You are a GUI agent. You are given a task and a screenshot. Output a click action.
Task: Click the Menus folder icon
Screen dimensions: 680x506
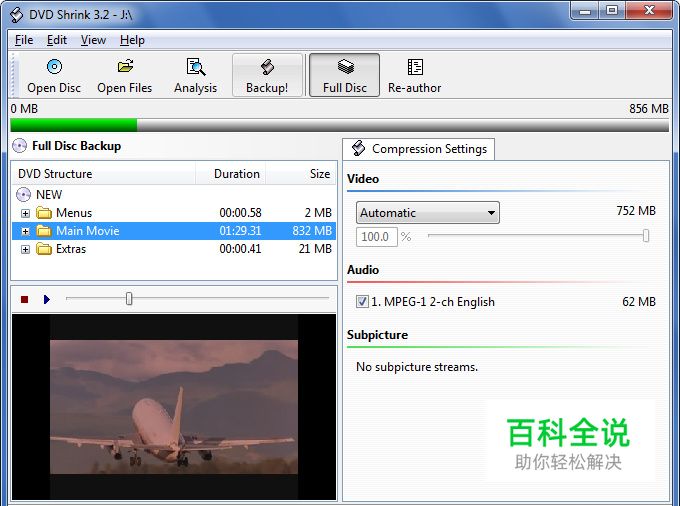coord(44,213)
